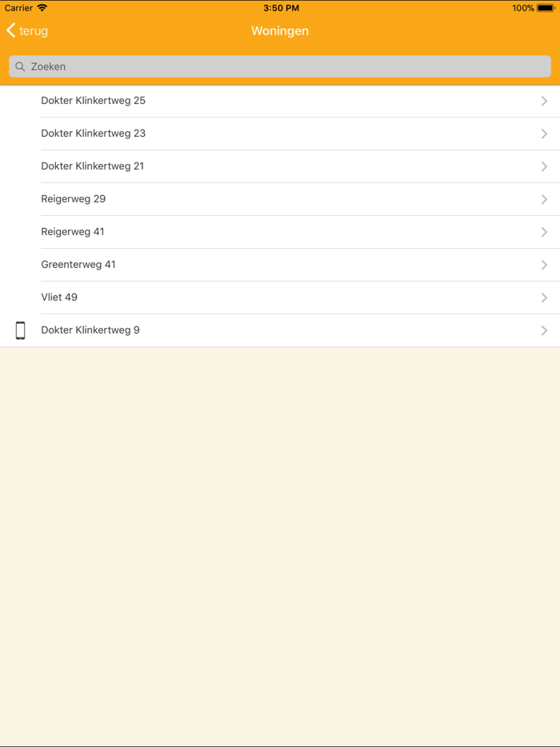This screenshot has height=747, width=560.
Task: Tap the chevron on the Vliet 49 row
Action: 545,297
